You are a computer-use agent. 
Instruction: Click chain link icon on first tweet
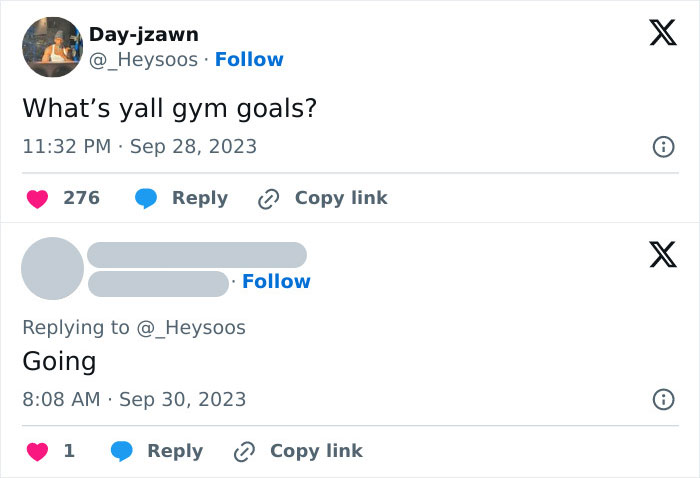(x=268, y=198)
